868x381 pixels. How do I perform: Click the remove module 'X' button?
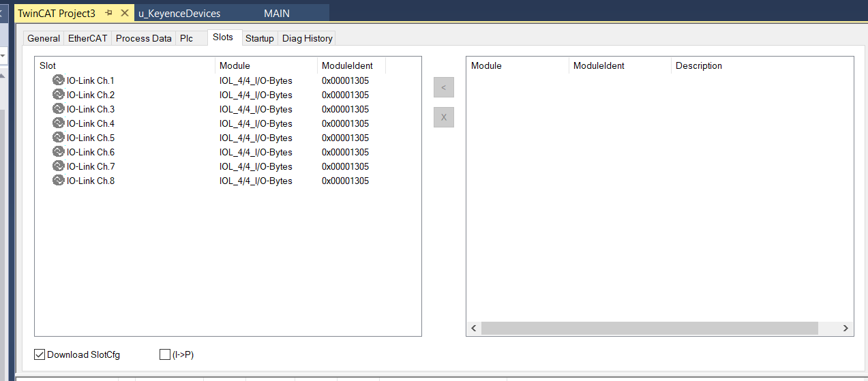click(443, 117)
